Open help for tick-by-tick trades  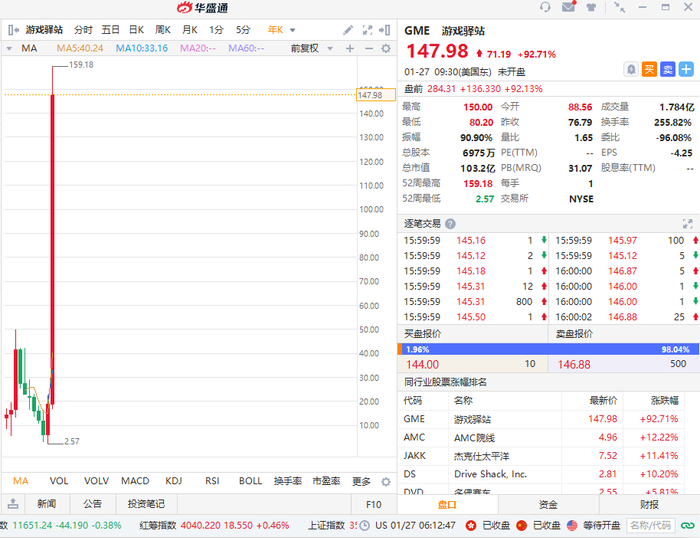(450, 224)
